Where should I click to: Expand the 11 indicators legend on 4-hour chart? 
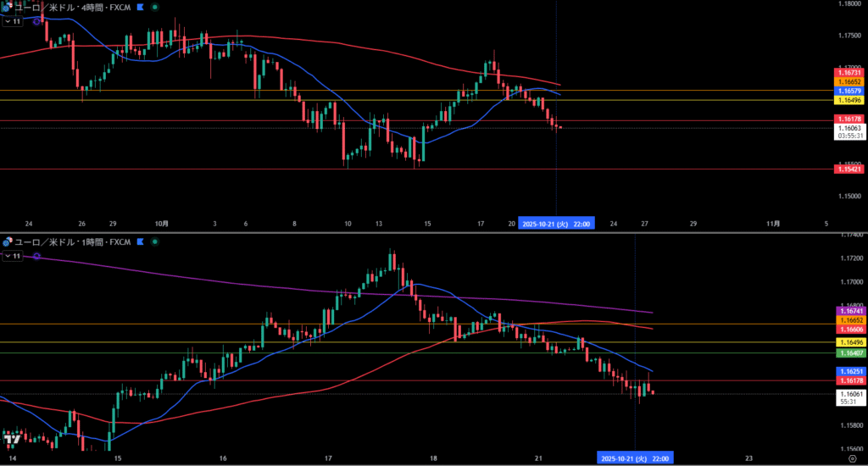click(x=13, y=21)
